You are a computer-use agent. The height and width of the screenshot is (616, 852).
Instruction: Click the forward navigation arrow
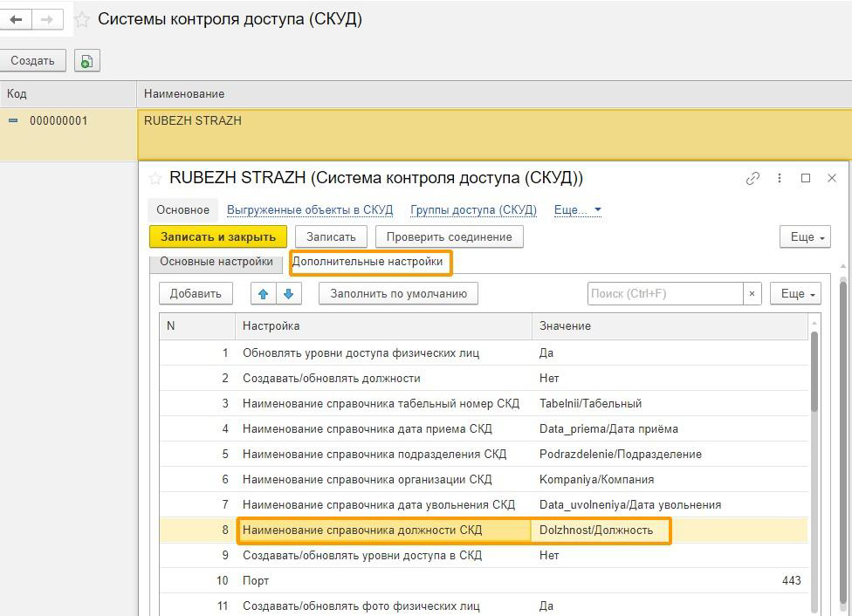pos(47,19)
